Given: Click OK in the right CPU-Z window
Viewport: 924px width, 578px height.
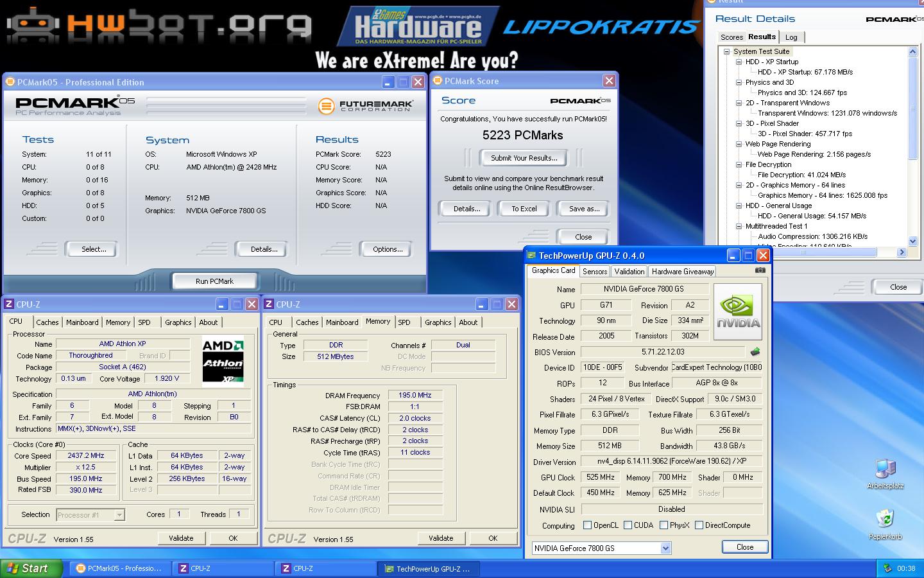Looking at the screenshot, I should (x=493, y=538).
